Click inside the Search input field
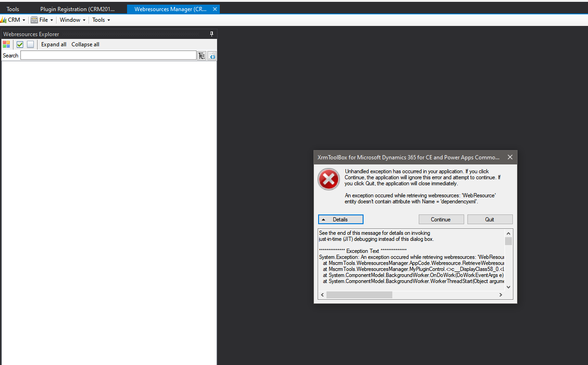 [109, 55]
